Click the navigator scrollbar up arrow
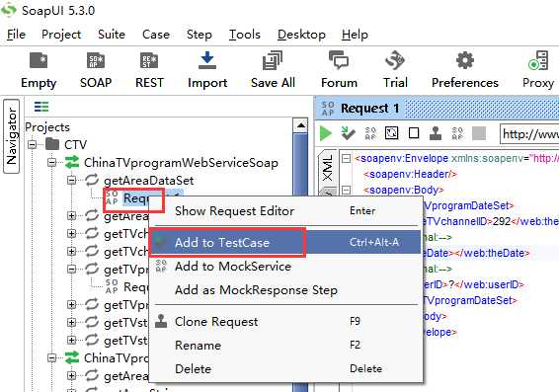This screenshot has width=559, height=392. [x=300, y=125]
